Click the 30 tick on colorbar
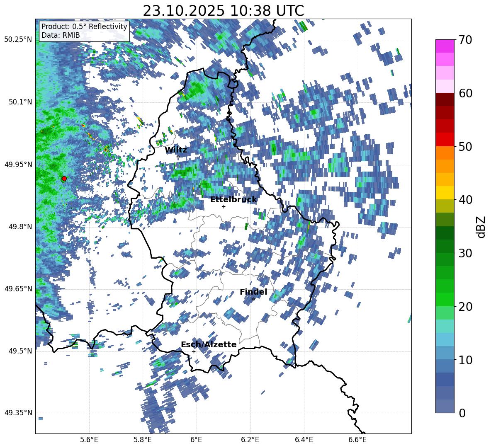The height and width of the screenshot is (448, 491). point(465,253)
